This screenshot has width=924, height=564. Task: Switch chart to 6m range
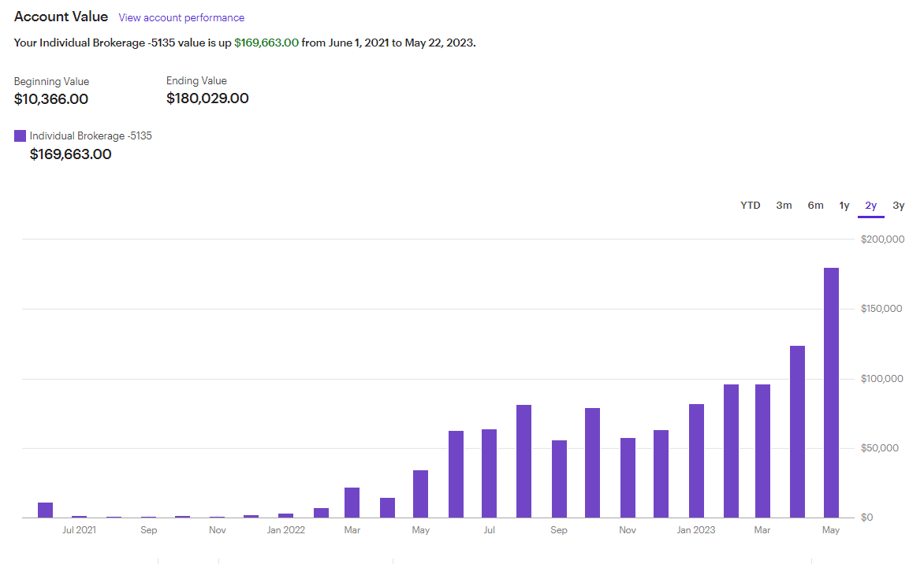pos(815,206)
